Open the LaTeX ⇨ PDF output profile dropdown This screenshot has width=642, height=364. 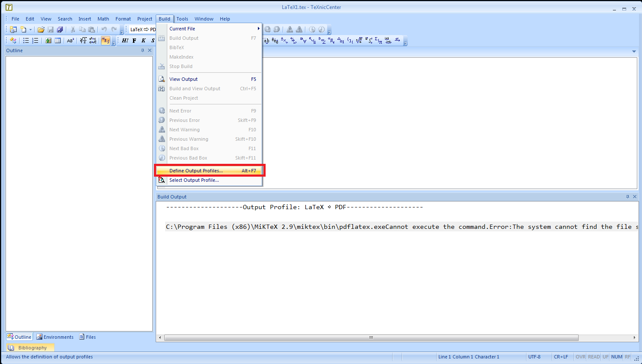[x=142, y=30]
